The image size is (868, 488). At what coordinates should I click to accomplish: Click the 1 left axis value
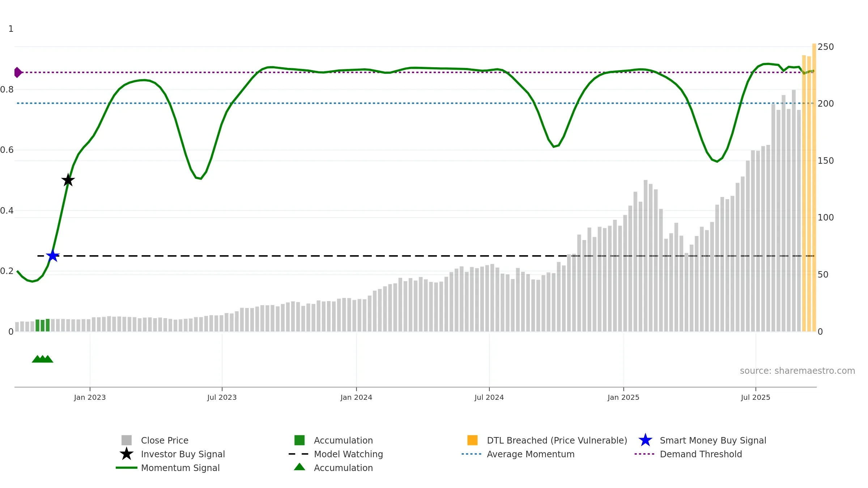(11, 29)
